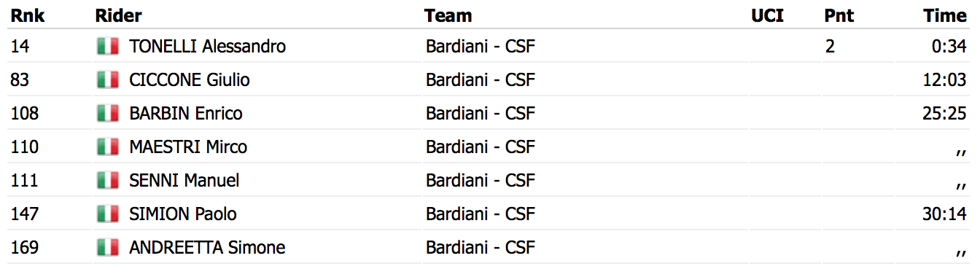Go to MAESTRI Mirco rider link
The width and height of the screenshot is (980, 277).
pos(188,147)
